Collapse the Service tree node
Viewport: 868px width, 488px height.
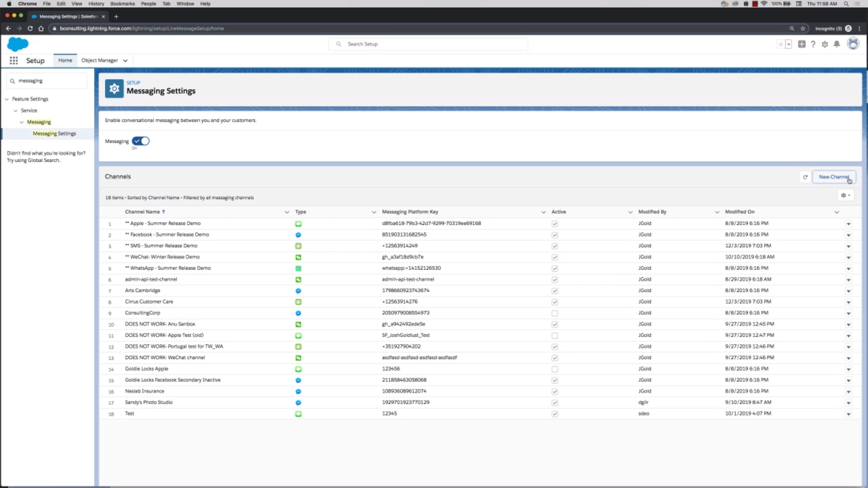click(x=15, y=111)
